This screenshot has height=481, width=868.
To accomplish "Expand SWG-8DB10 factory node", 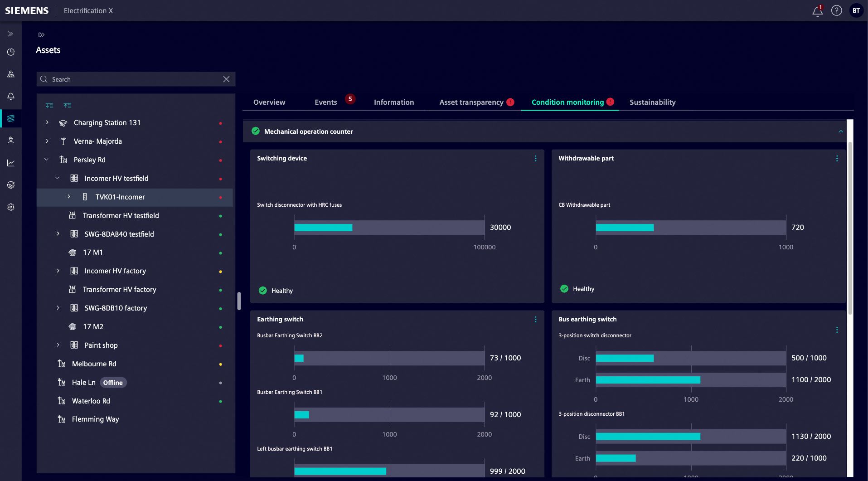I will [x=58, y=308].
